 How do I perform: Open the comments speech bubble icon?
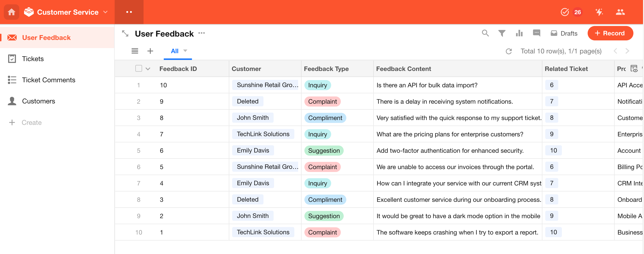pos(536,33)
